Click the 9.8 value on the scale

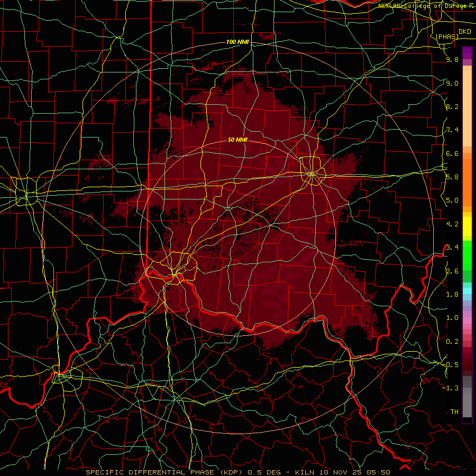coord(452,59)
